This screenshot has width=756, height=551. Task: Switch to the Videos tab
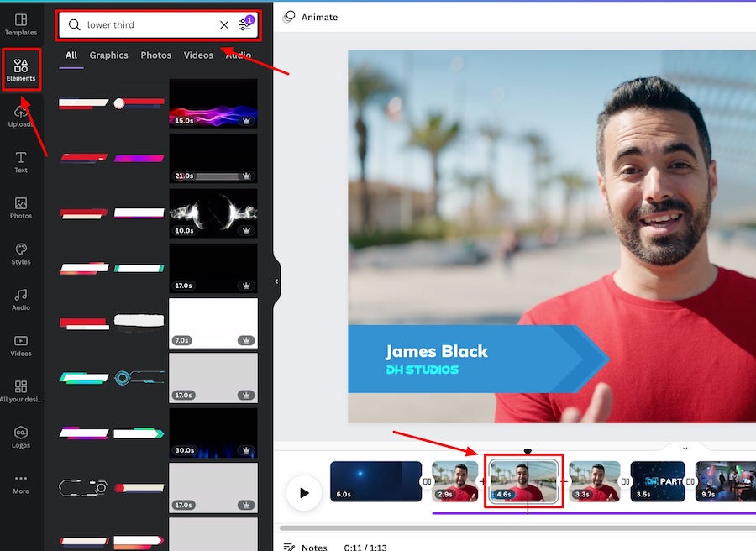click(198, 55)
